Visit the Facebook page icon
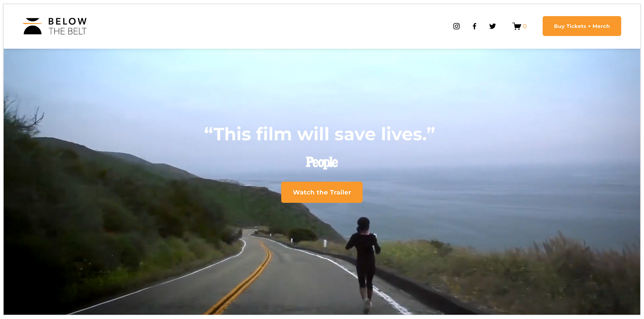Image resolution: width=644 pixels, height=319 pixels. (x=474, y=26)
